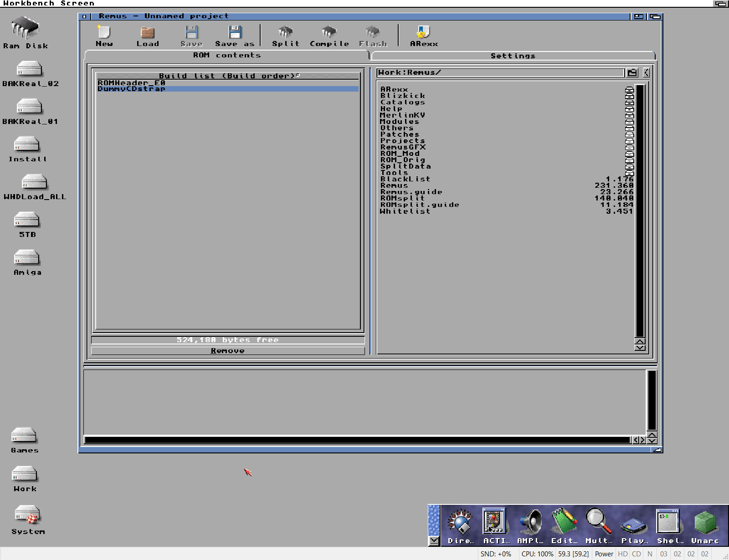The width and height of the screenshot is (729, 560).
Task: Open the Blizkick folder entry
Action: pyautogui.click(x=507, y=96)
